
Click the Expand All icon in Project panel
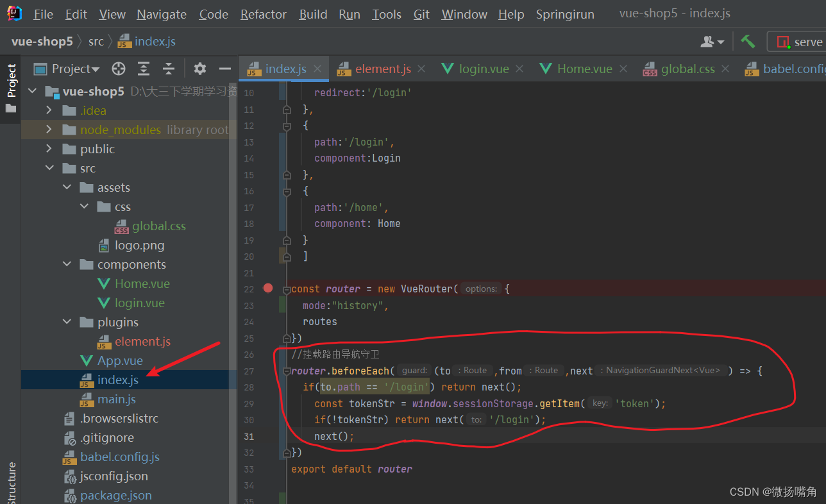coord(144,69)
